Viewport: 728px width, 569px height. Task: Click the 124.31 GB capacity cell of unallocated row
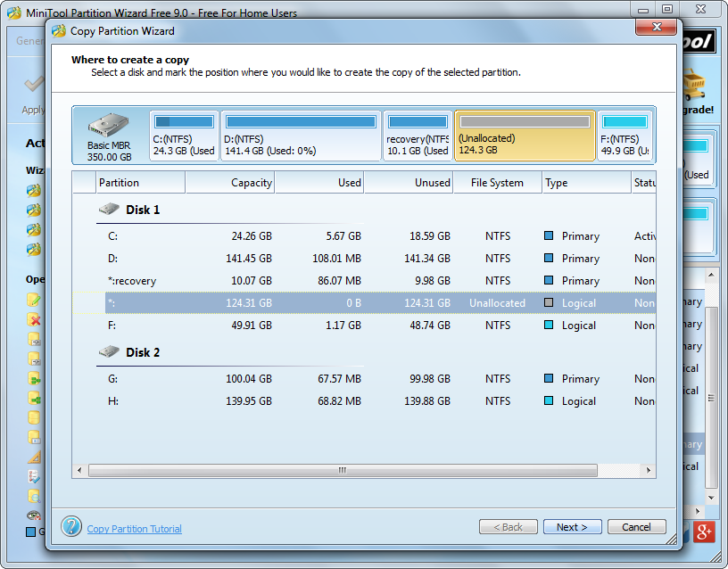[x=249, y=303]
